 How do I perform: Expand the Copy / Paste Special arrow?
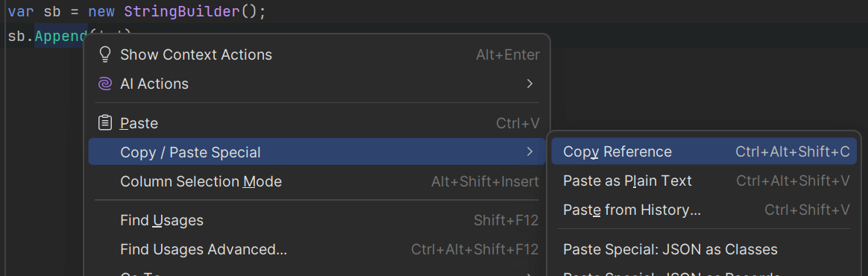click(529, 151)
